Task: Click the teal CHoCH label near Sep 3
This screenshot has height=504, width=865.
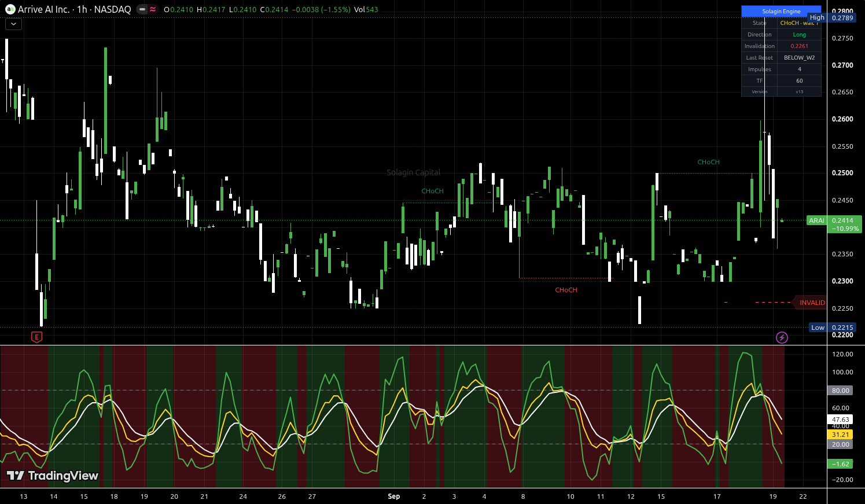Action: click(x=432, y=191)
